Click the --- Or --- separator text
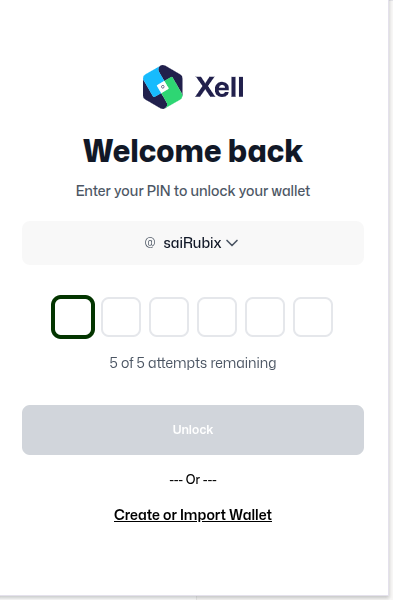 pos(193,479)
